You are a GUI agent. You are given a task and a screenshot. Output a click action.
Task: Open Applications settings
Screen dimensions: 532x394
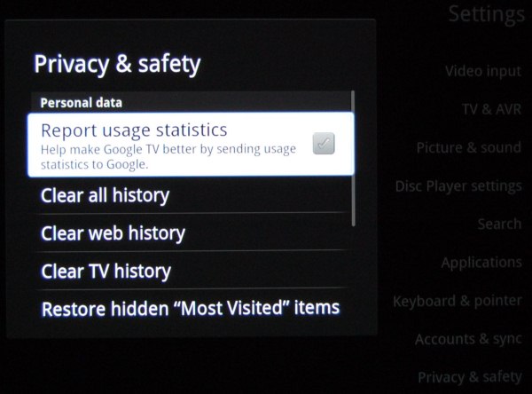(481, 263)
